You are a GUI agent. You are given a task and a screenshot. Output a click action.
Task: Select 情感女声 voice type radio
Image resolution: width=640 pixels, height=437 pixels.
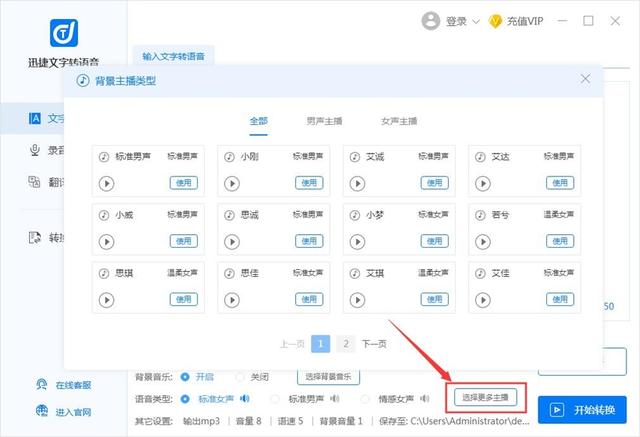coord(365,399)
